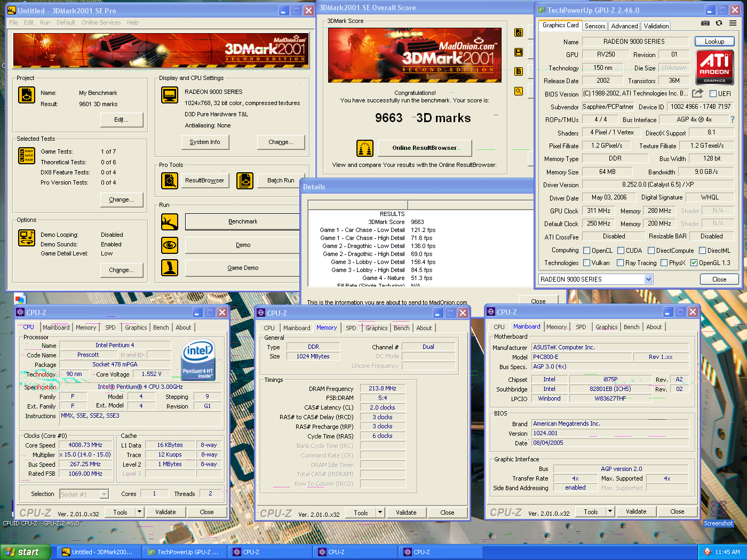Image resolution: width=747 pixels, height=560 pixels.
Task: Click the System Info button
Action: click(x=205, y=142)
